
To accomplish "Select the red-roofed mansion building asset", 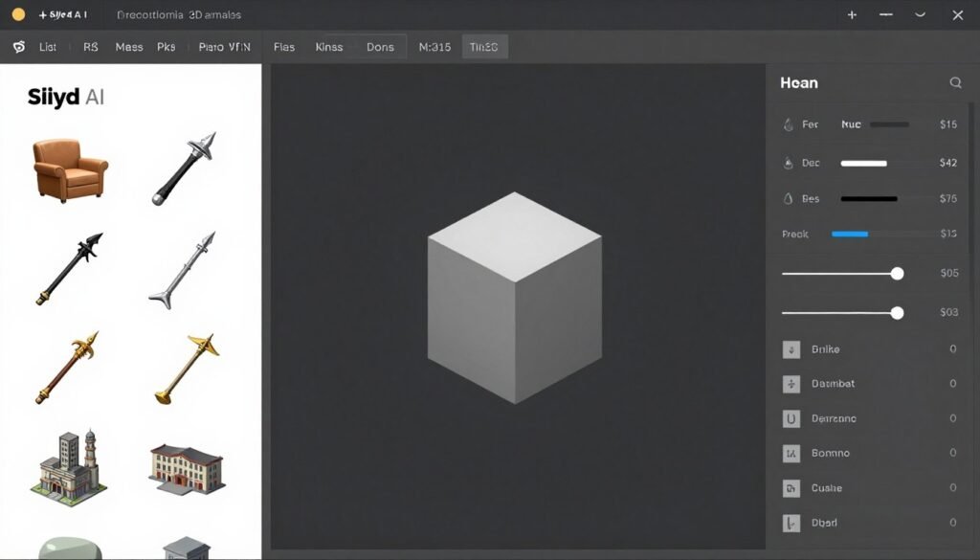I will pyautogui.click(x=187, y=469).
